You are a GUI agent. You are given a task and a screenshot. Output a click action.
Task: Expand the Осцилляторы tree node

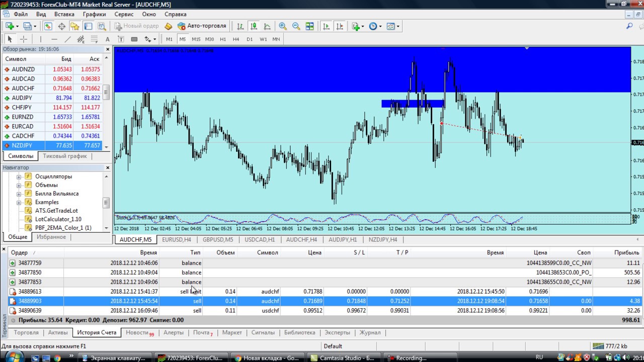(19, 176)
